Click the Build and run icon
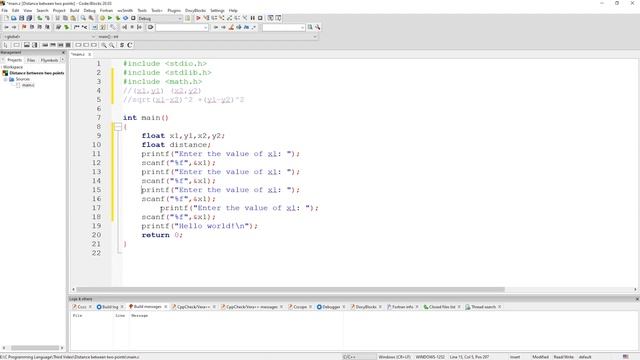Viewport: 640px width, 360px height. pos(118,18)
